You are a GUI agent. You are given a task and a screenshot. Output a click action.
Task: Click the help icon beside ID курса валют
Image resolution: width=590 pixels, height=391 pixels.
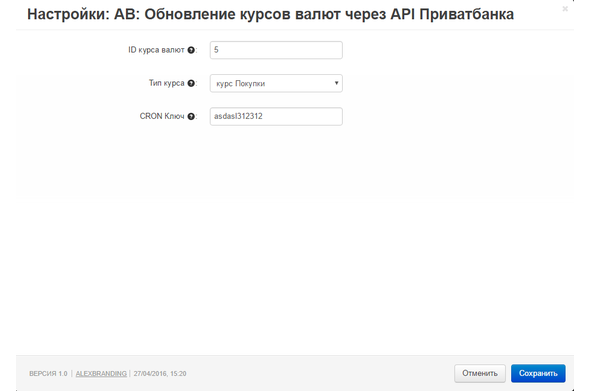click(x=191, y=50)
